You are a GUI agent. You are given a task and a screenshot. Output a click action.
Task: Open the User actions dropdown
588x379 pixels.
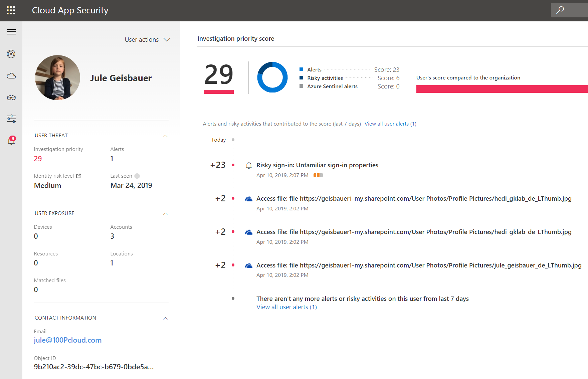147,40
